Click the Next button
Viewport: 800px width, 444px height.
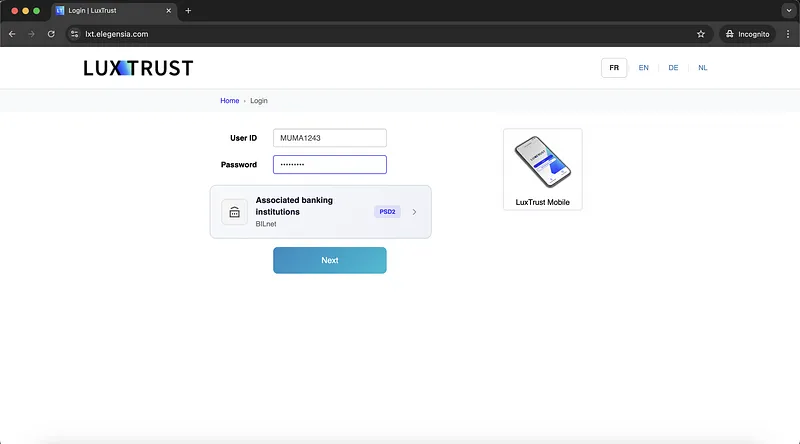click(330, 260)
